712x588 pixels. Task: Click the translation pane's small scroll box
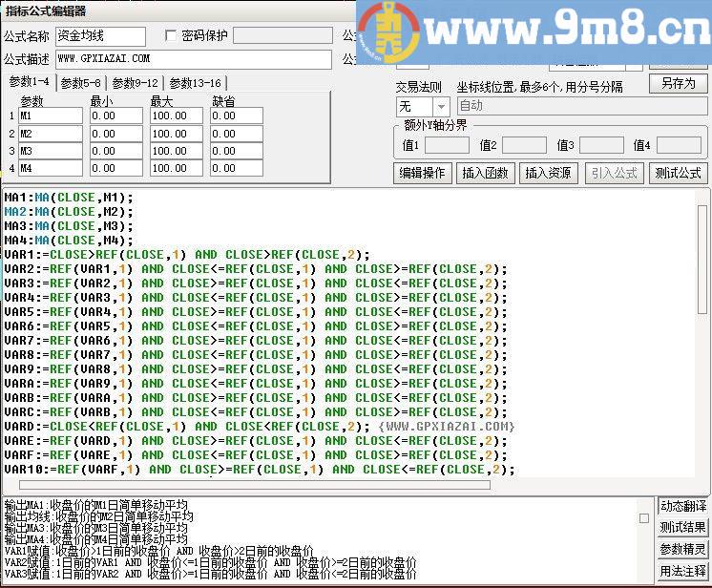click(645, 518)
